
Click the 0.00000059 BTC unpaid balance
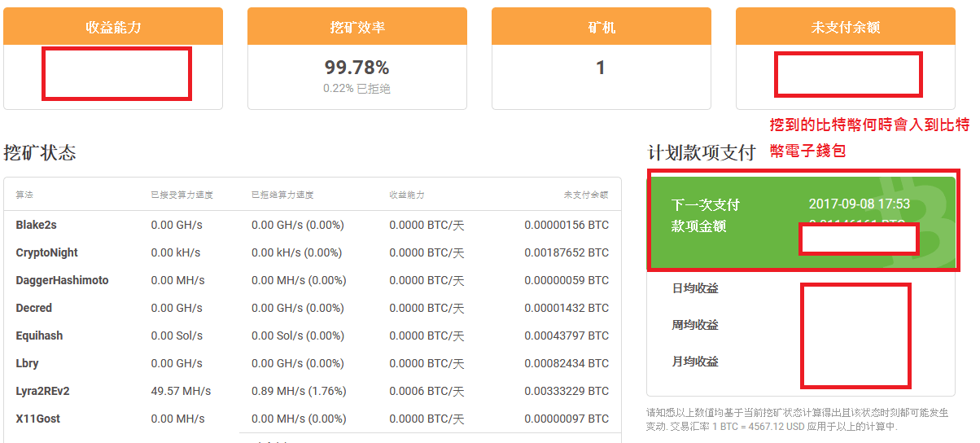point(567,280)
